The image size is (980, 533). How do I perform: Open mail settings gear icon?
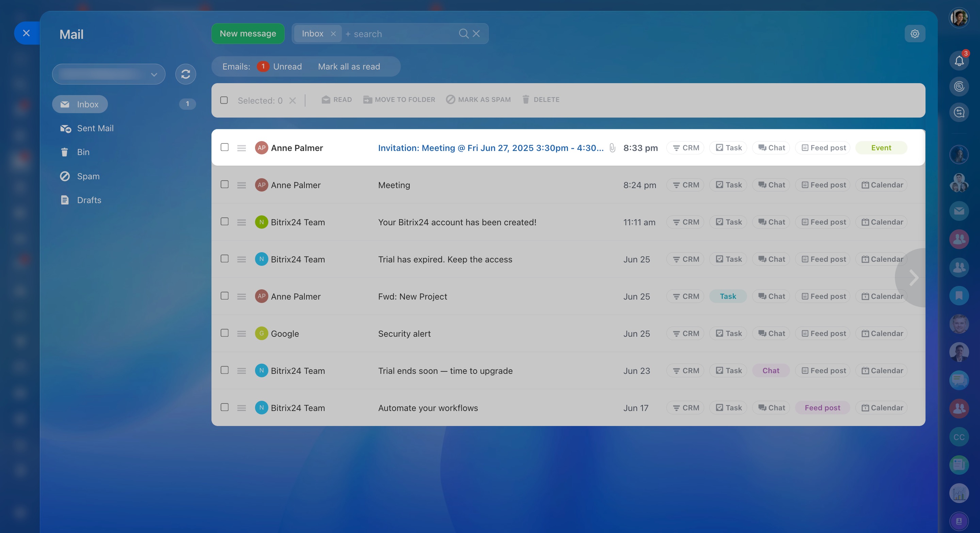(915, 34)
